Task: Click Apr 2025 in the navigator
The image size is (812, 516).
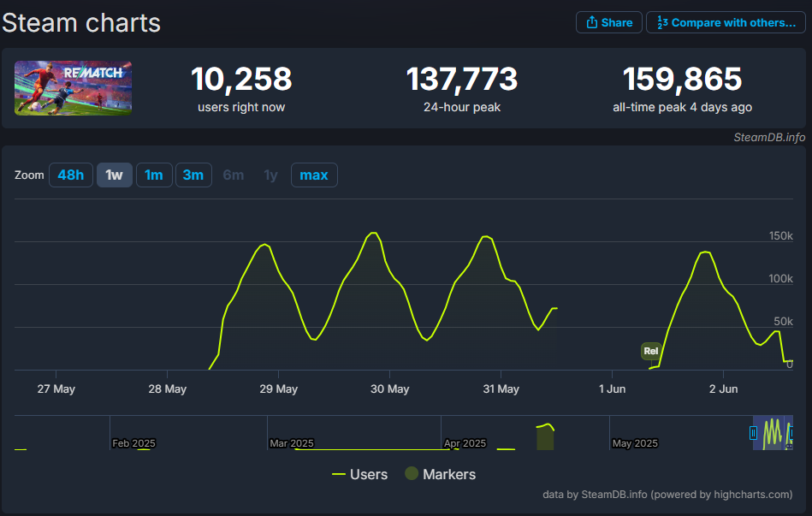Action: (x=465, y=443)
